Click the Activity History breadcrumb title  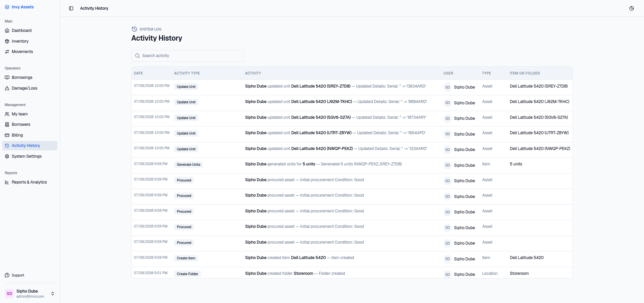point(94,8)
